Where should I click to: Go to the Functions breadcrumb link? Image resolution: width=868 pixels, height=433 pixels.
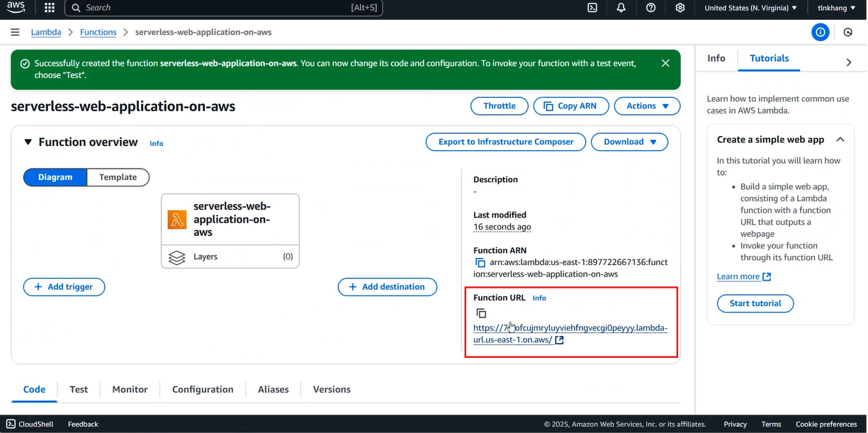click(x=98, y=33)
